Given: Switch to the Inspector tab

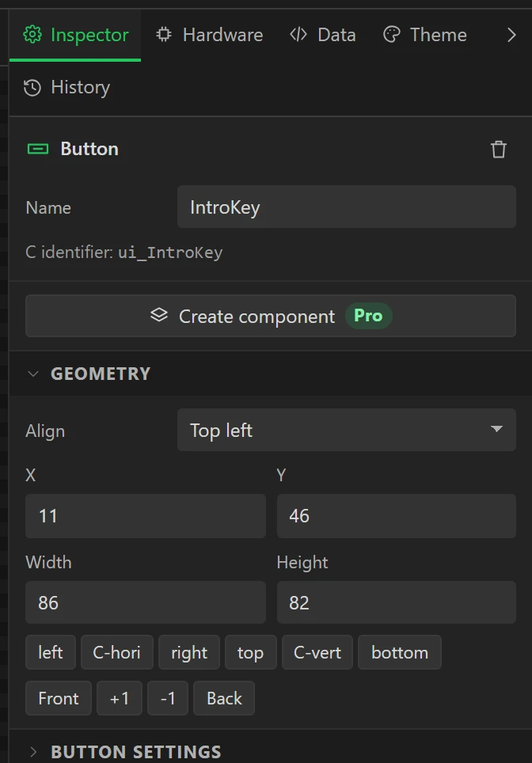Looking at the screenshot, I should [75, 35].
